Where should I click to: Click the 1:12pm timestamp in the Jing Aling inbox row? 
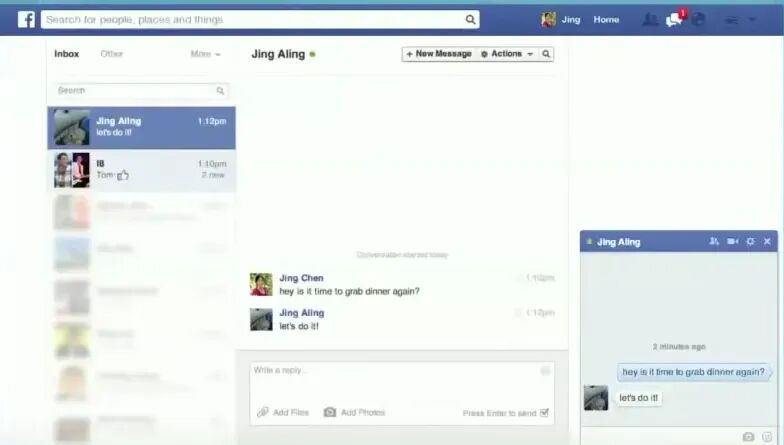(212, 121)
